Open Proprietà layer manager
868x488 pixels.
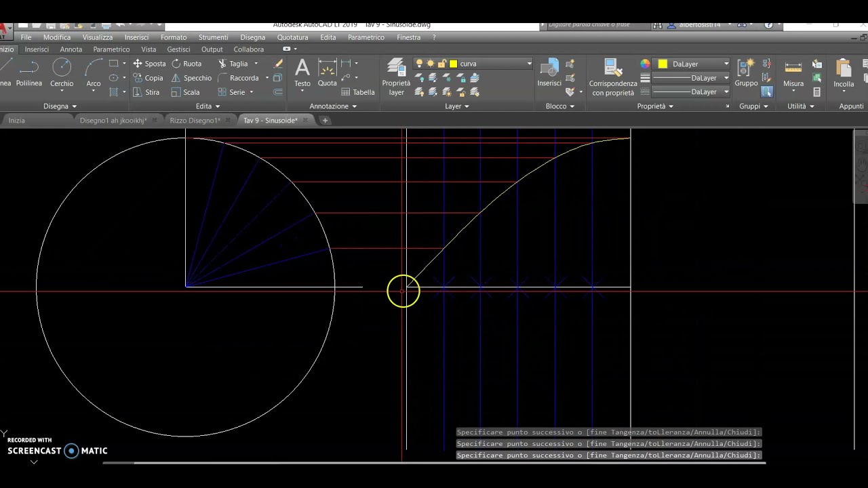396,77
